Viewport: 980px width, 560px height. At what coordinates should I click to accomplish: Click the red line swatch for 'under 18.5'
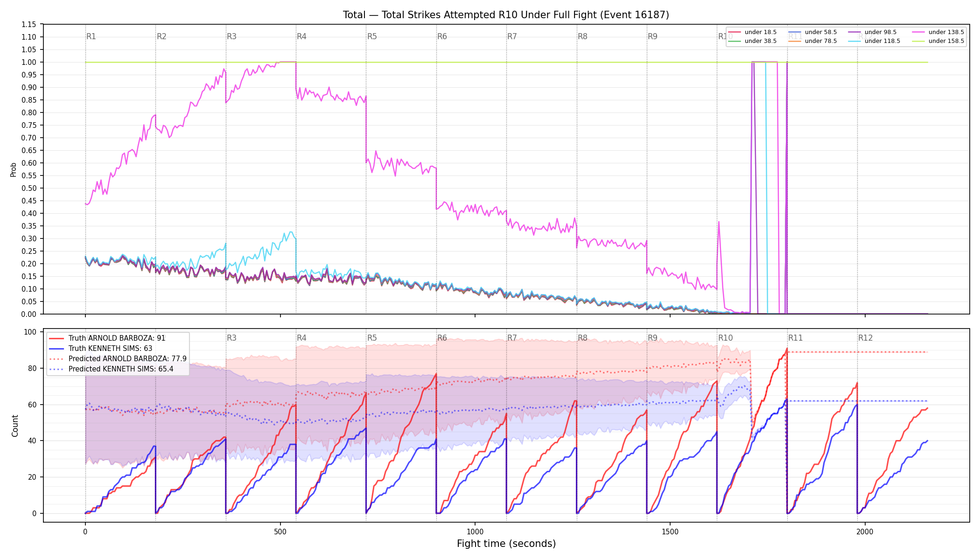pyautogui.click(x=735, y=32)
